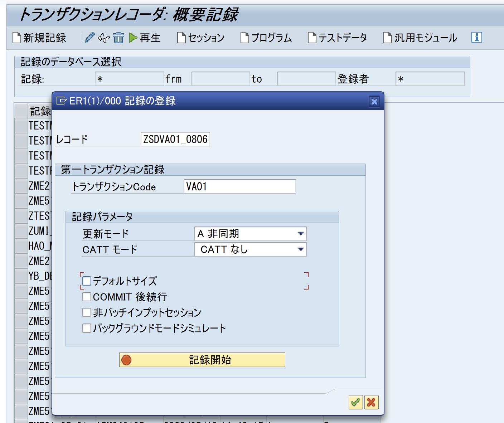Open the CATT モード dropdown

click(250, 249)
